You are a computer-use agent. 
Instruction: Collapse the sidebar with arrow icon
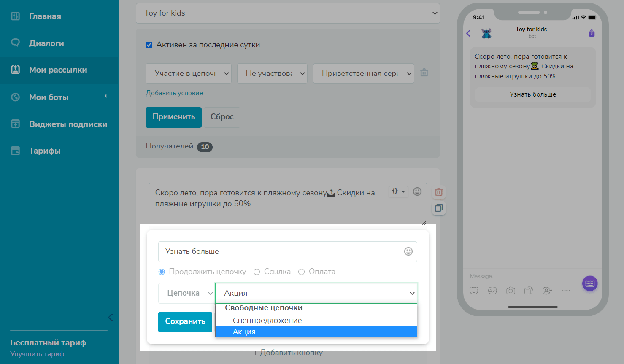pos(110,317)
